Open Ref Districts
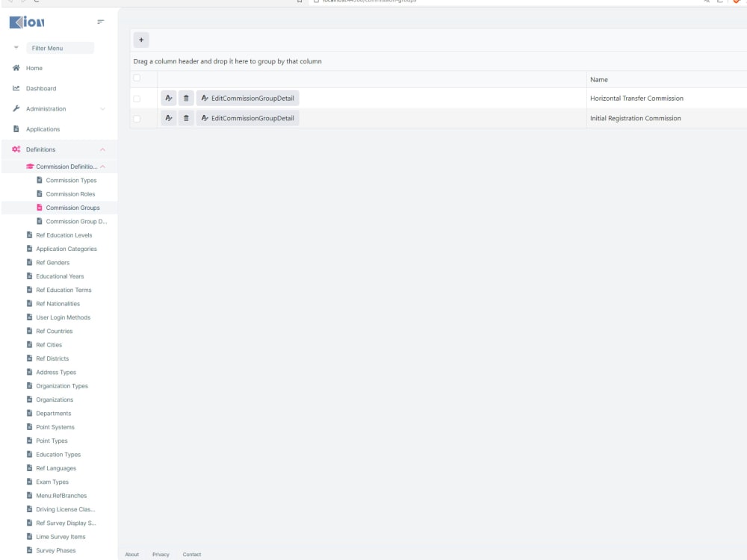This screenshot has height=560, width=747. coord(52,358)
